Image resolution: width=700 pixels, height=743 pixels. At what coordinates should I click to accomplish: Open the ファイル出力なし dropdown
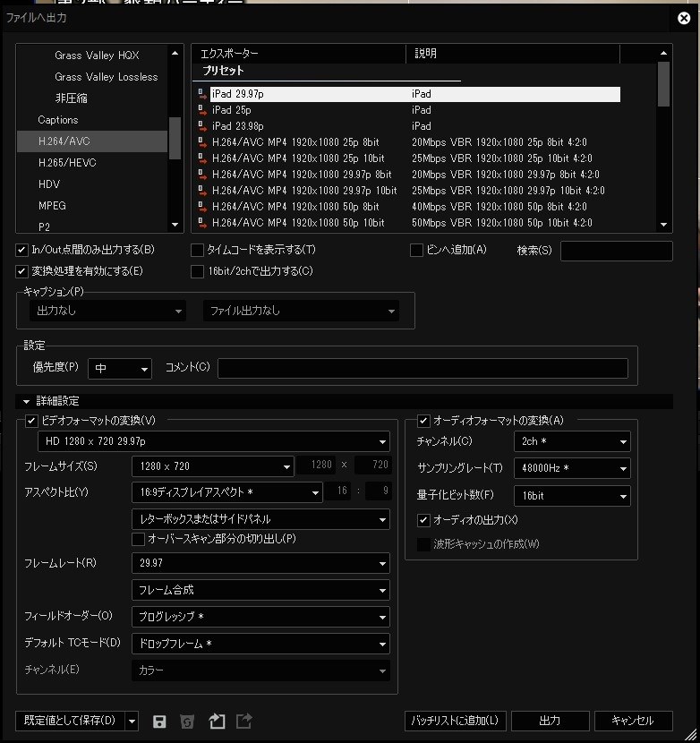point(301,311)
